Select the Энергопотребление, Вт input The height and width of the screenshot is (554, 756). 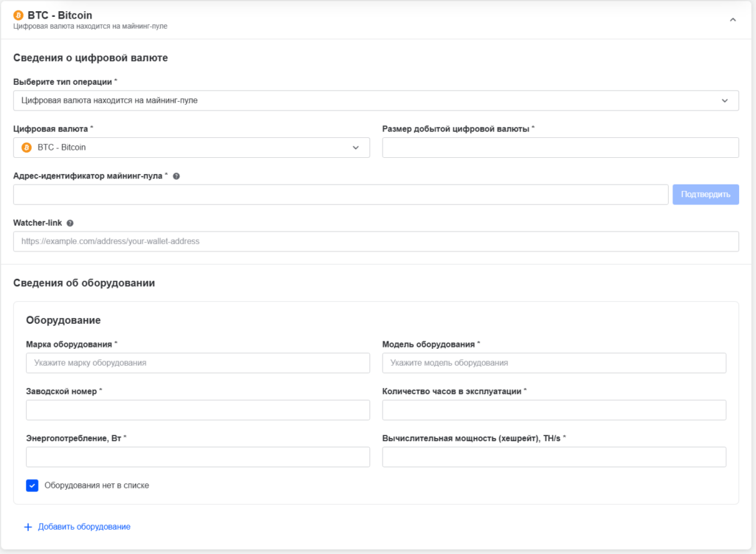[x=197, y=457]
